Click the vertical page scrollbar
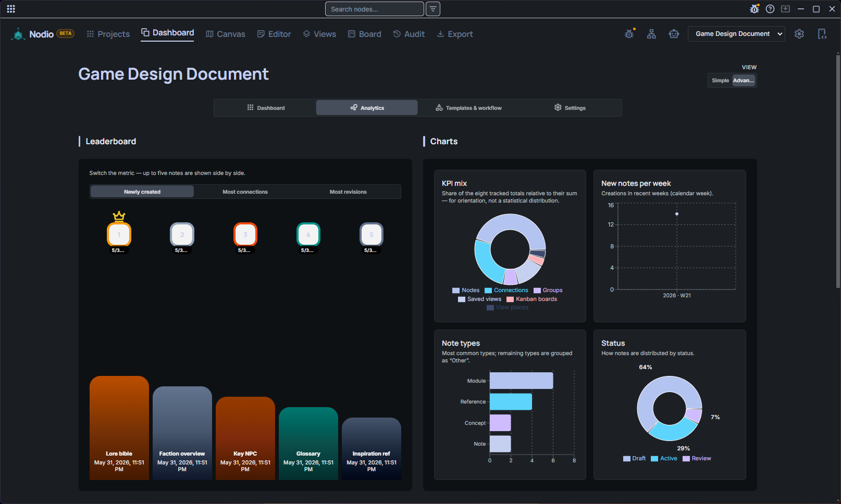This screenshot has height=504, width=841. tap(838, 171)
